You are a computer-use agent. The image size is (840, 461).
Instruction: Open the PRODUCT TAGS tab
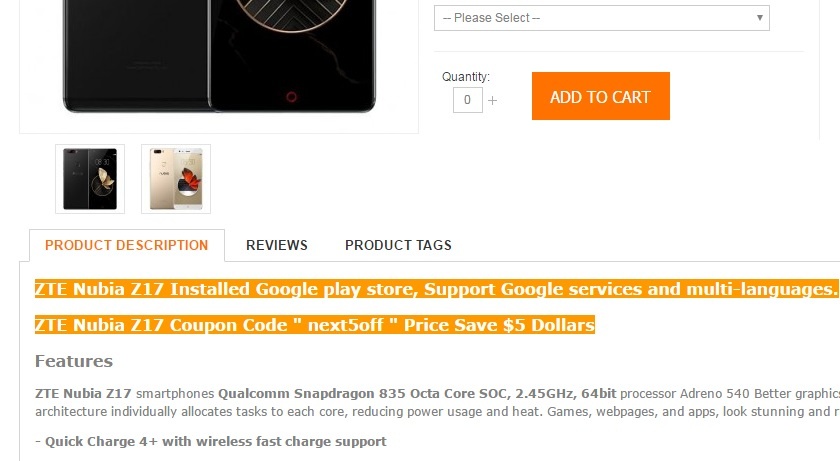click(x=398, y=245)
